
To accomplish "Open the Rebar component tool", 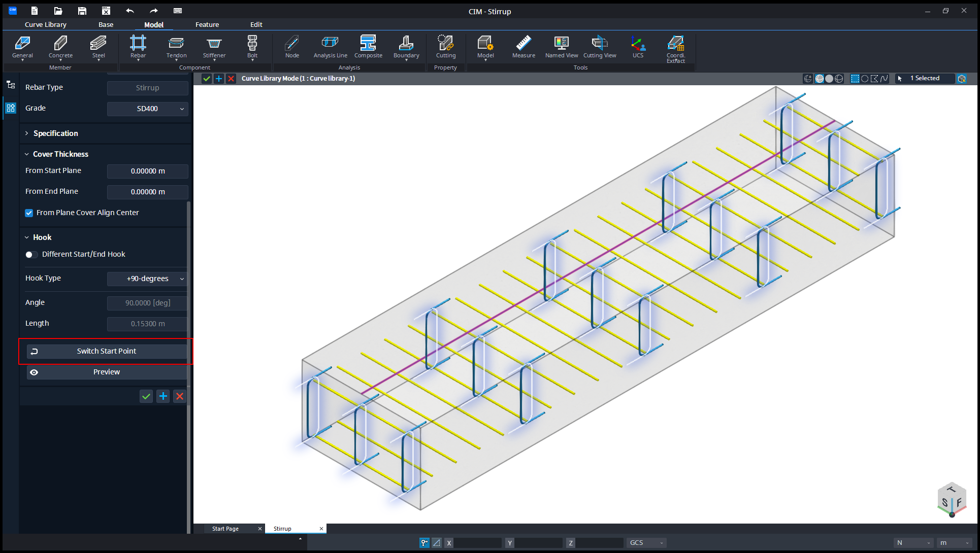I will [x=138, y=47].
